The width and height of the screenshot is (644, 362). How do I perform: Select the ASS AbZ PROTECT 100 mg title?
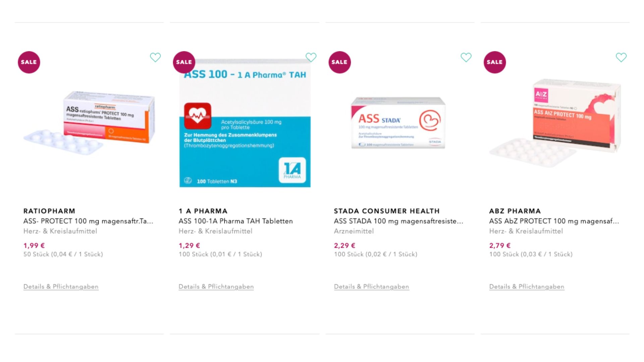tap(554, 221)
